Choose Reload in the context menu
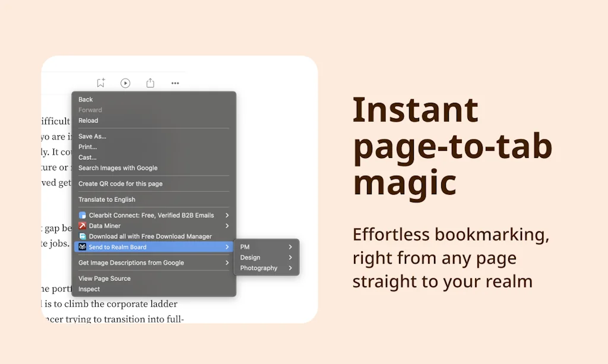The width and height of the screenshot is (608, 364). pyautogui.click(x=88, y=121)
